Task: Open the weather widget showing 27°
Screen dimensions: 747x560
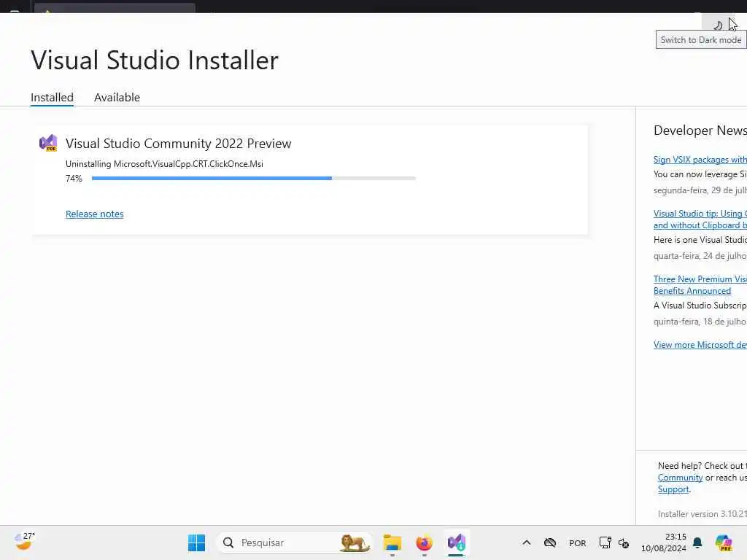Action: pyautogui.click(x=24, y=542)
